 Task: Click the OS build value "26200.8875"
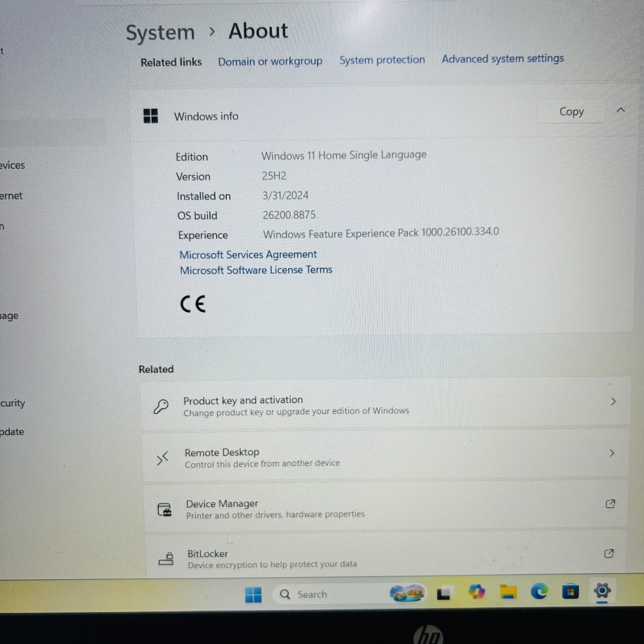click(x=289, y=215)
